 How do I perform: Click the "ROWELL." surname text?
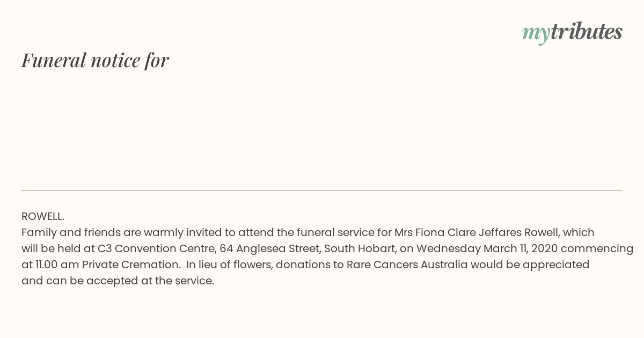click(x=43, y=216)
